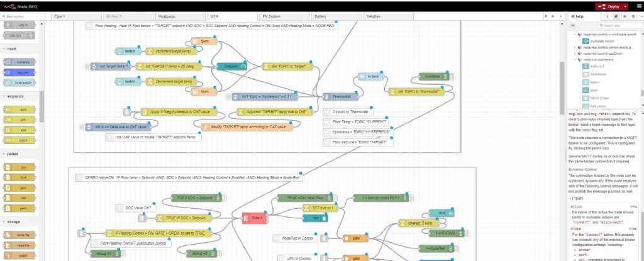The height and width of the screenshot is (261, 644).
Task: Select the html parser node
Action: [19, 177]
